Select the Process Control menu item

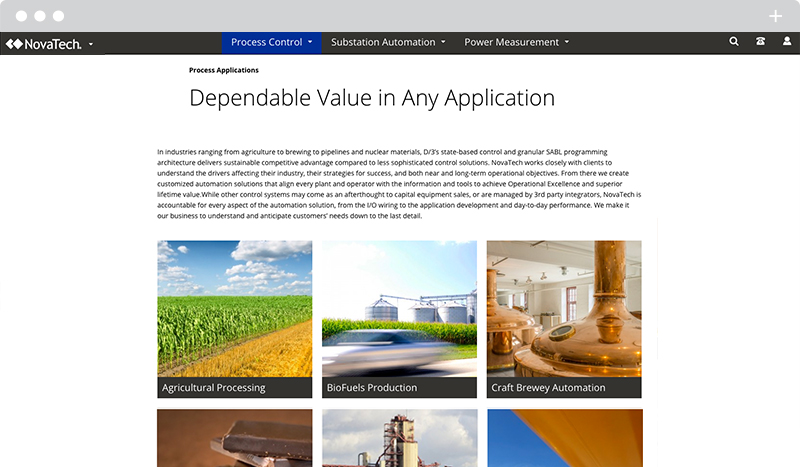pos(266,42)
